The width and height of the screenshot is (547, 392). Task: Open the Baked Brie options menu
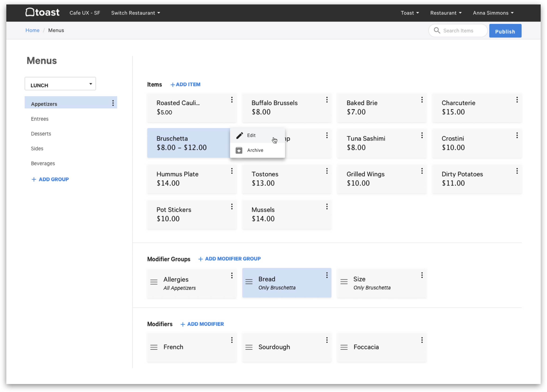[x=422, y=100]
